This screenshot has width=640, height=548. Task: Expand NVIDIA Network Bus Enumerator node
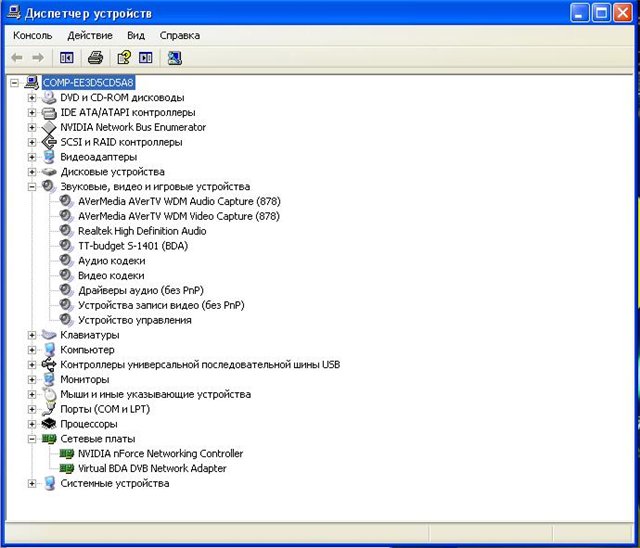pos(32,127)
